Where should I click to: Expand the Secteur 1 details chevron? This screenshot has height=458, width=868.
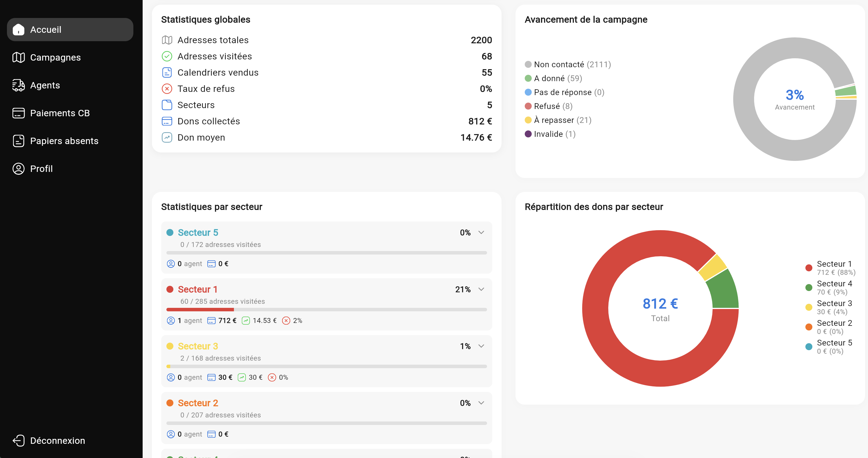tap(481, 289)
